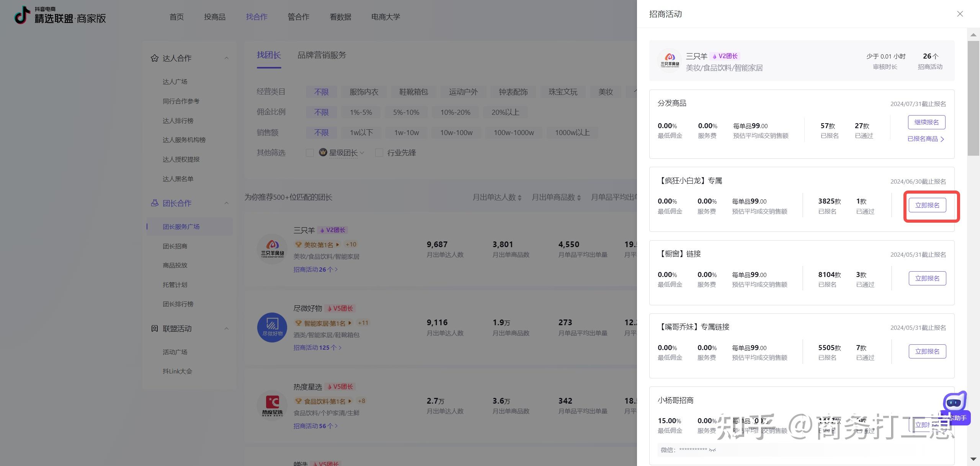Check the 星级团长 checkbox
The width and height of the screenshot is (980, 466).
tap(310, 153)
